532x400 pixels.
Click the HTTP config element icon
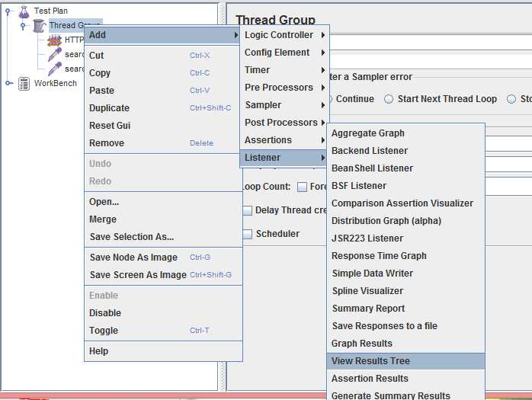[x=54, y=40]
